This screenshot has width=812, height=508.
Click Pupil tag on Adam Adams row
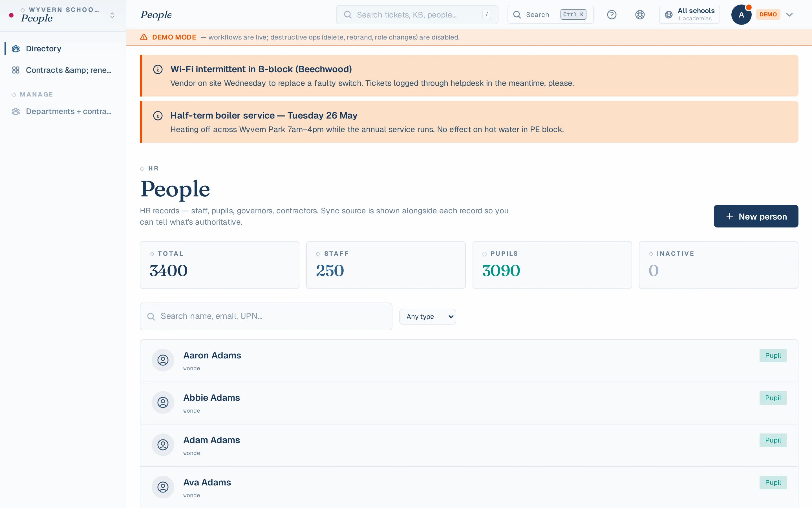coord(773,440)
